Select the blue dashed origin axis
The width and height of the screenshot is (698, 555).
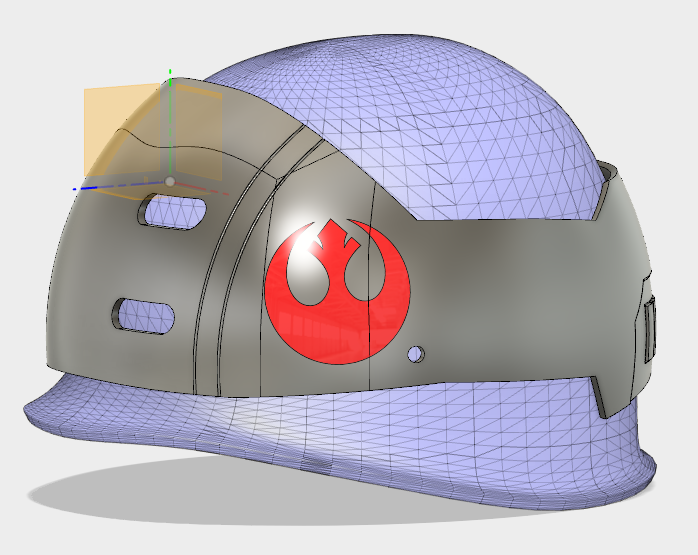tap(120, 185)
